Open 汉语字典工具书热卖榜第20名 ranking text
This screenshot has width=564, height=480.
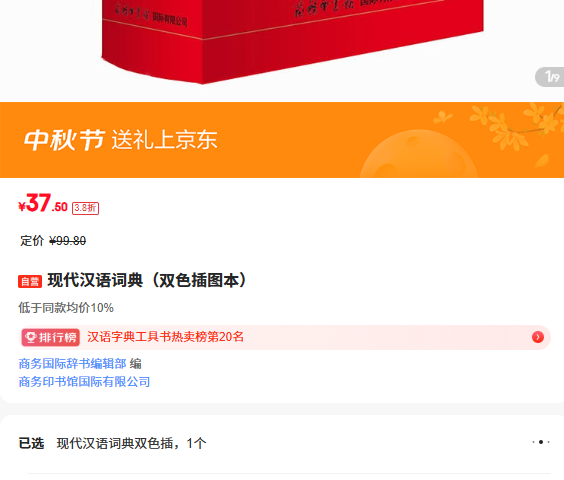(165, 337)
